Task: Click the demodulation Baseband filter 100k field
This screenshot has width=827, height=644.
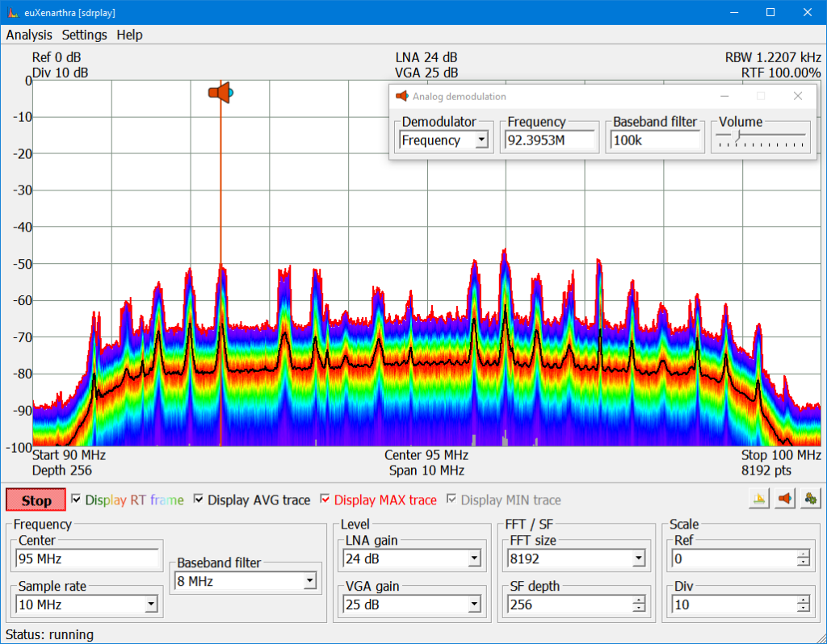Action: [655, 140]
